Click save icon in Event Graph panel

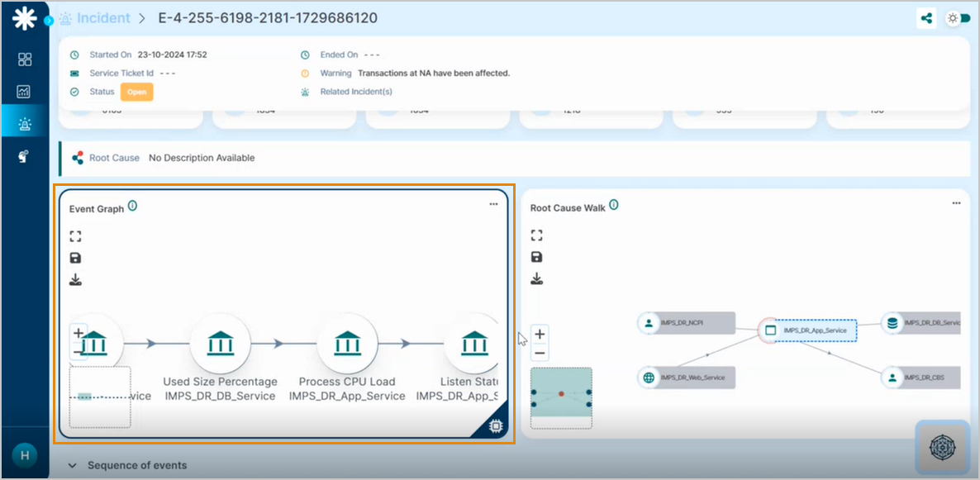click(x=75, y=258)
